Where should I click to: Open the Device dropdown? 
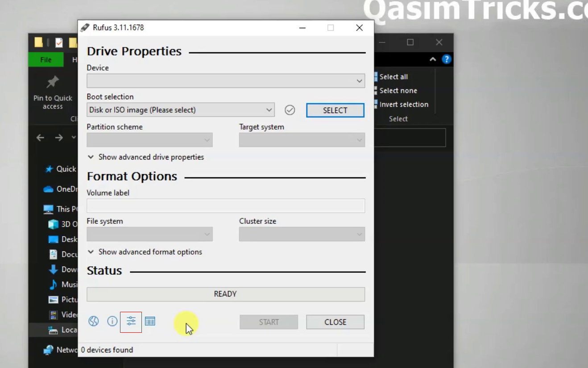tap(226, 81)
